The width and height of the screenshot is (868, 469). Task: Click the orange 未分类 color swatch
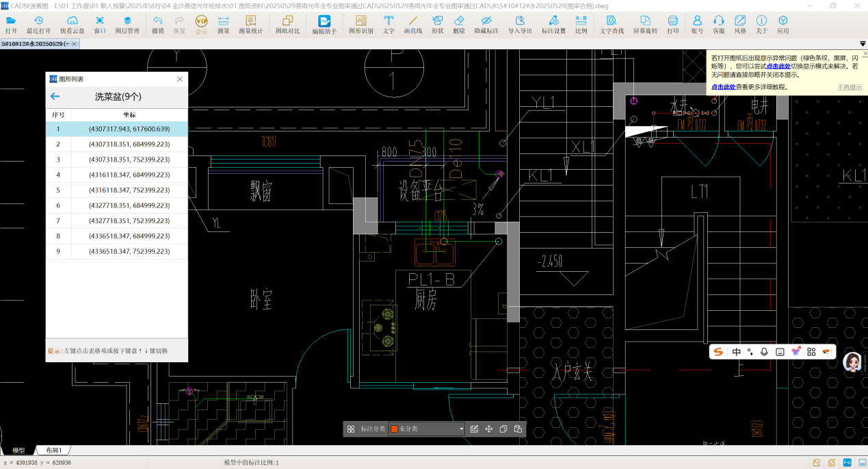395,429
